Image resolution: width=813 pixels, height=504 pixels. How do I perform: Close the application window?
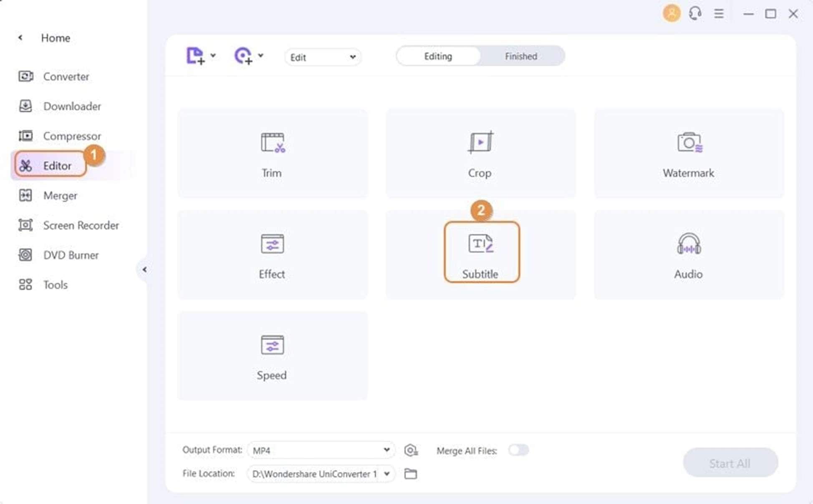point(793,14)
